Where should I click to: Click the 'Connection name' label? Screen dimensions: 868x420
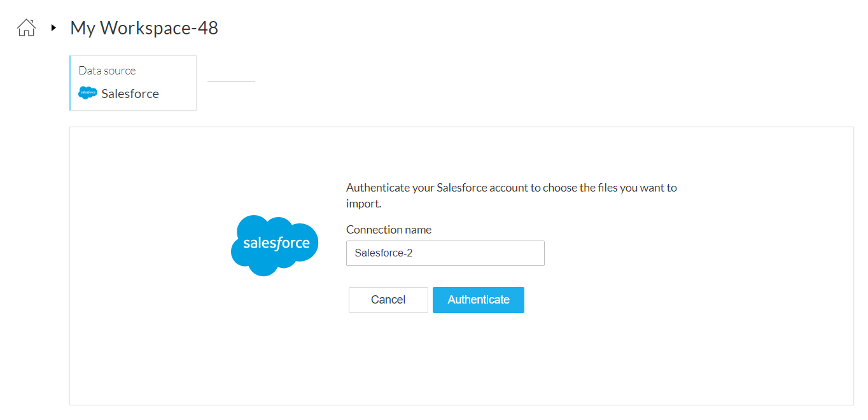(x=389, y=230)
